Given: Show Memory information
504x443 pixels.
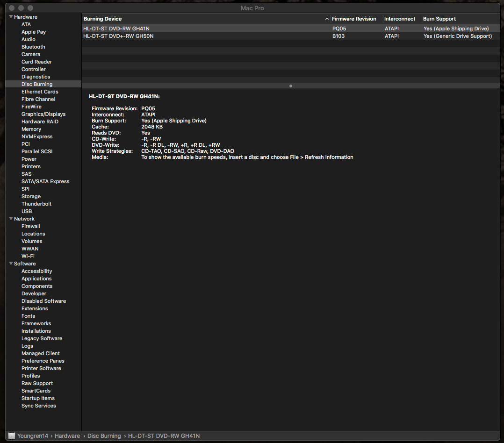Looking at the screenshot, I should (x=31, y=129).
